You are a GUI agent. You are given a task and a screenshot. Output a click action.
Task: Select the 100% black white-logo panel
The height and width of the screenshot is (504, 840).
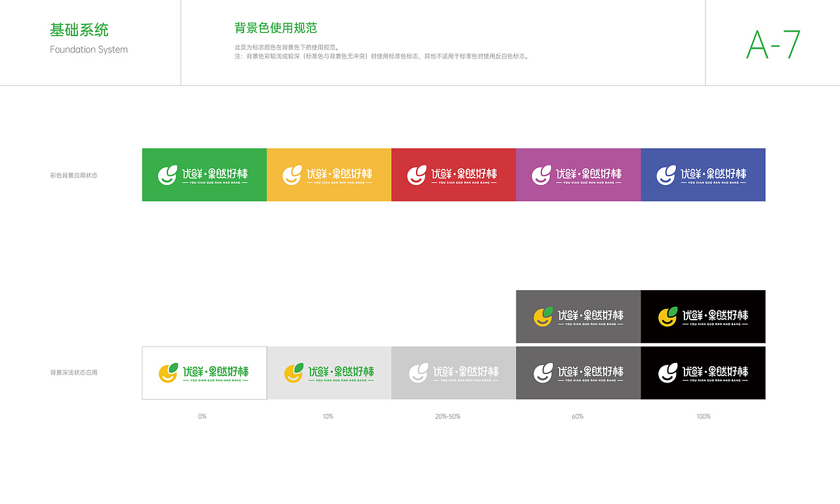point(703,373)
